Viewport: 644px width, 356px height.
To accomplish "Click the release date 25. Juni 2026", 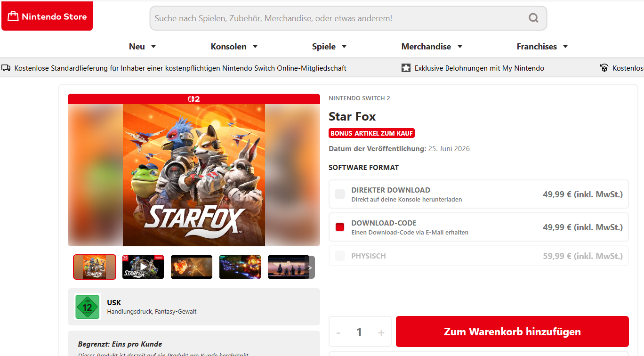I will [449, 149].
